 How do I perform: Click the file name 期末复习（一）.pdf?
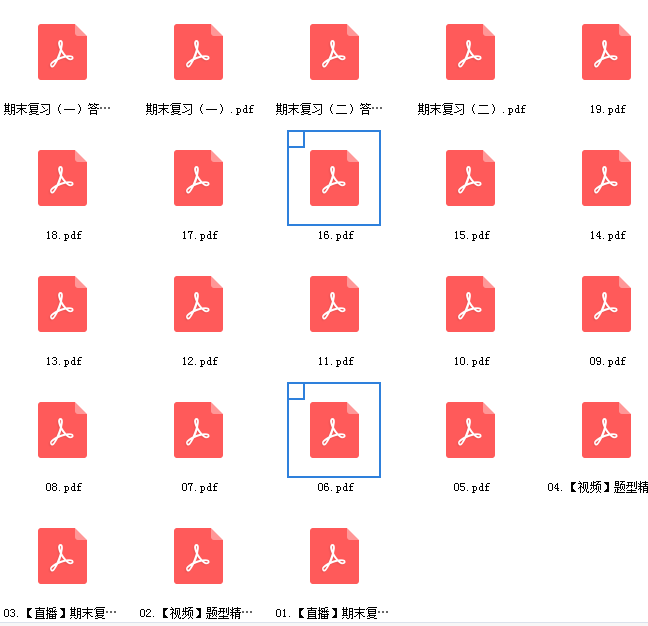click(199, 109)
